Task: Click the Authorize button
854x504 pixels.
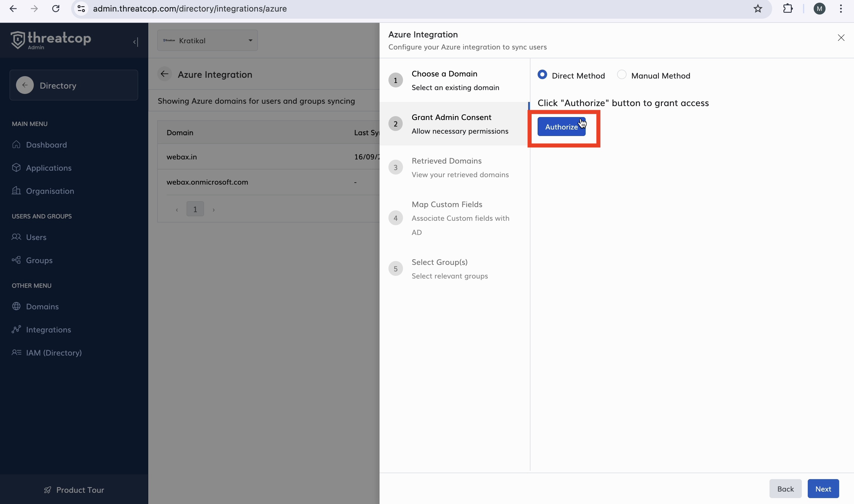Action: 561,127
